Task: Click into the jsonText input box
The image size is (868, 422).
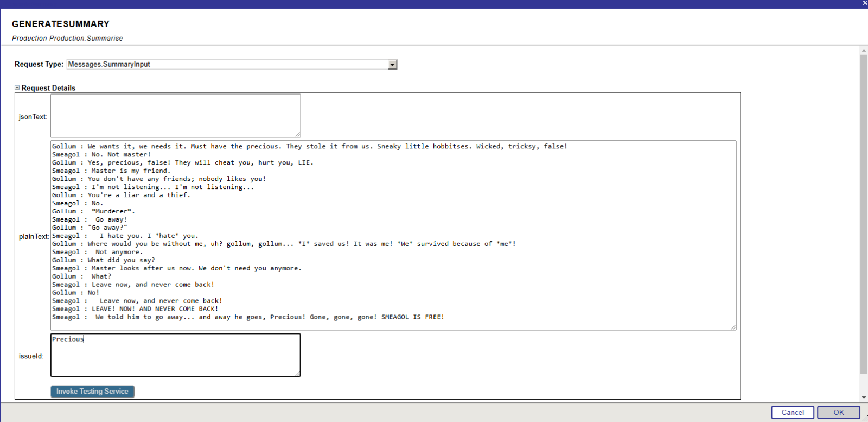Action: pos(175,116)
